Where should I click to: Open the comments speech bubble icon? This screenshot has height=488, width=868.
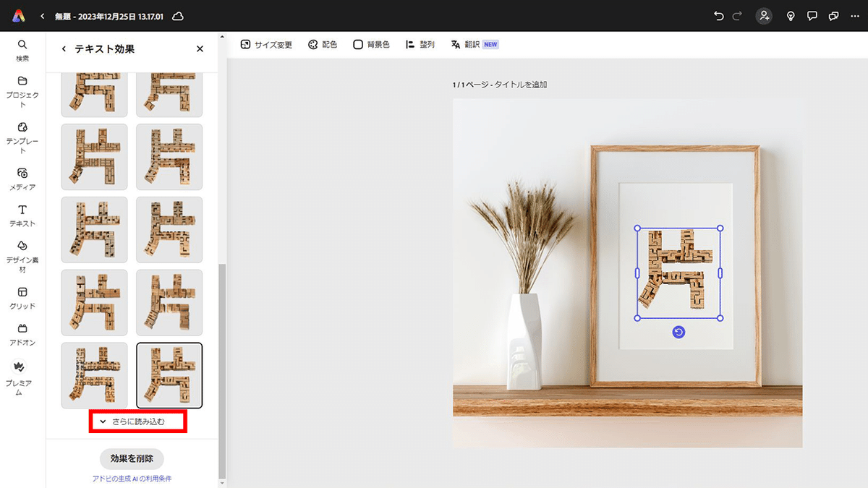coord(812,16)
